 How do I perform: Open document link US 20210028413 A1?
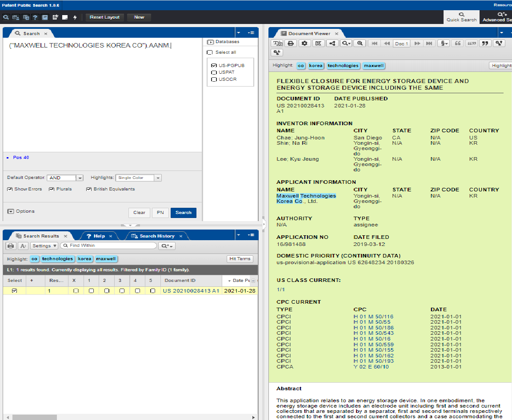[x=191, y=291]
